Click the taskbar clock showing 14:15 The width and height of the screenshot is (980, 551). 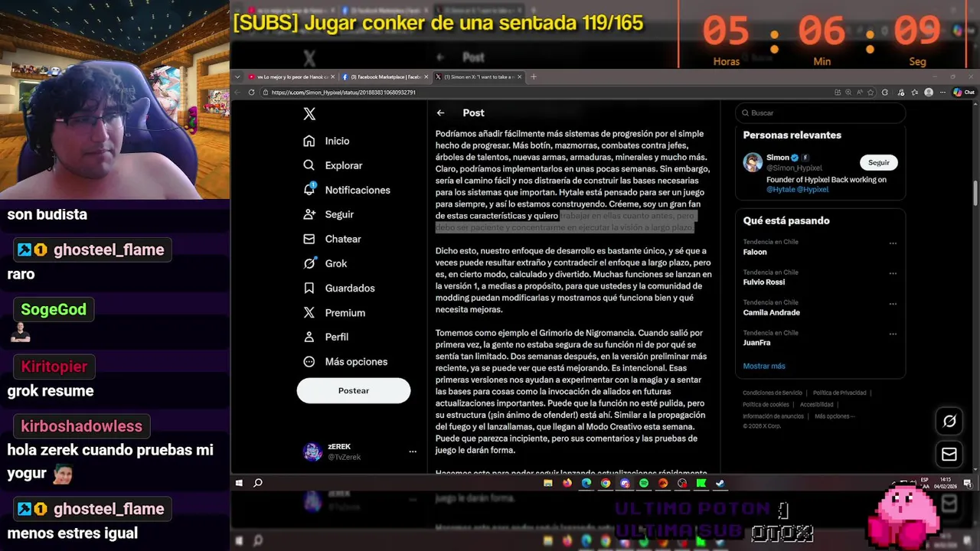(946, 483)
